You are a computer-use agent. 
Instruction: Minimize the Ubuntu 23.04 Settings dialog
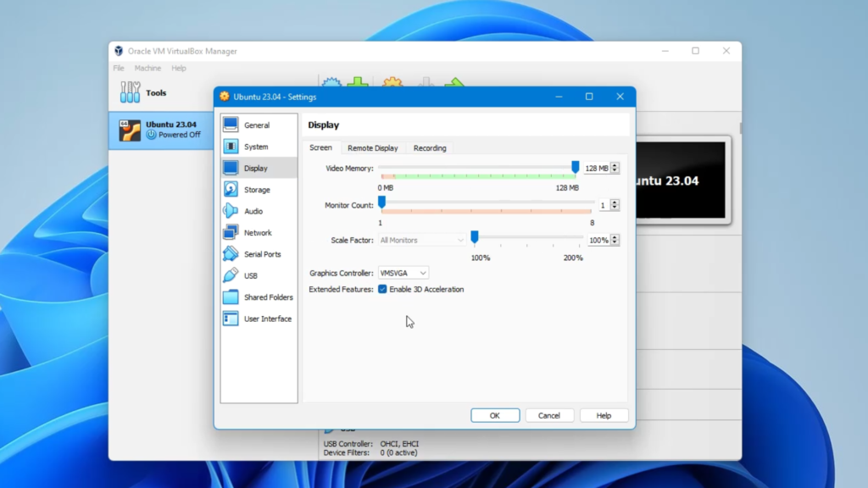click(x=559, y=97)
